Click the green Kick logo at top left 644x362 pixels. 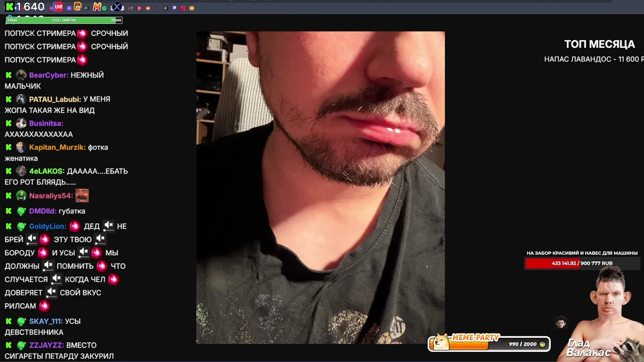click(10, 7)
